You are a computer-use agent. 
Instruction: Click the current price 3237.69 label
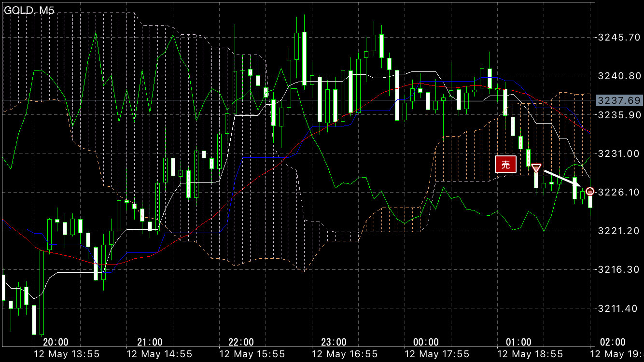(x=619, y=100)
